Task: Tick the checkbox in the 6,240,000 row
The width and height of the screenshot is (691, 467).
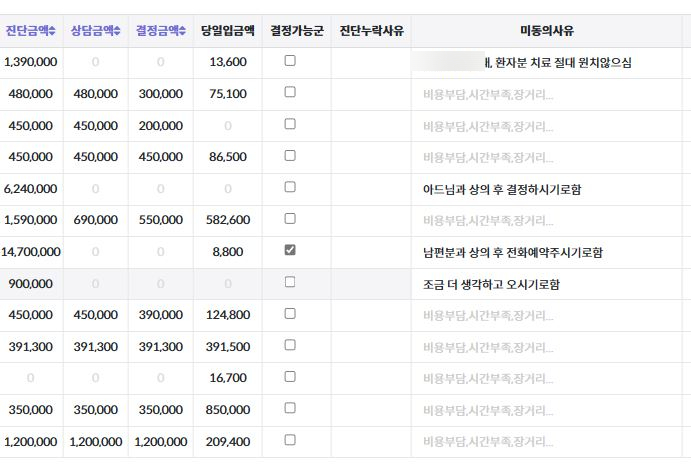Action: pos(290,187)
